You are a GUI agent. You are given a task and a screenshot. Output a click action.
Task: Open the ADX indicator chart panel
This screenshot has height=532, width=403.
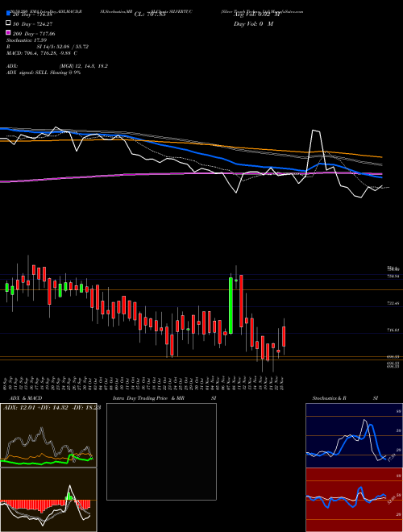(48, 435)
